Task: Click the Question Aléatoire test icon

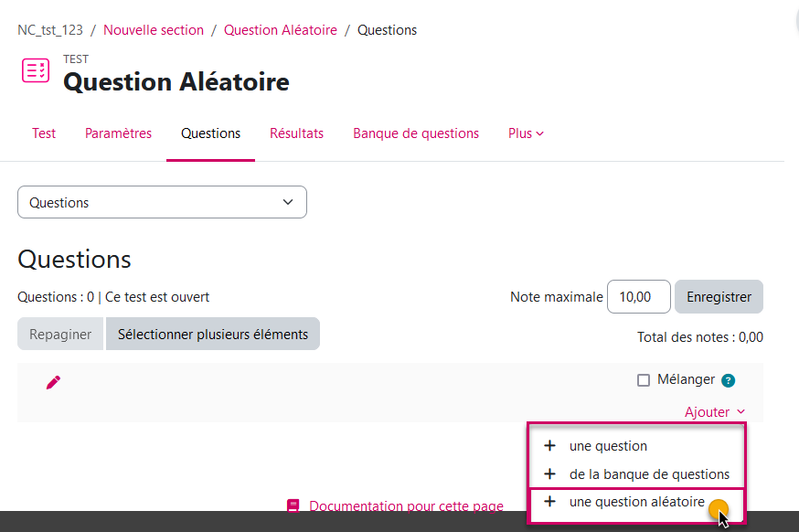Action: 35,70
